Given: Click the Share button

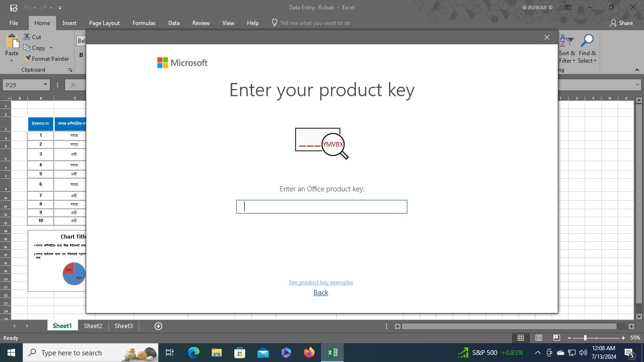Looking at the screenshot, I should coord(621,23).
